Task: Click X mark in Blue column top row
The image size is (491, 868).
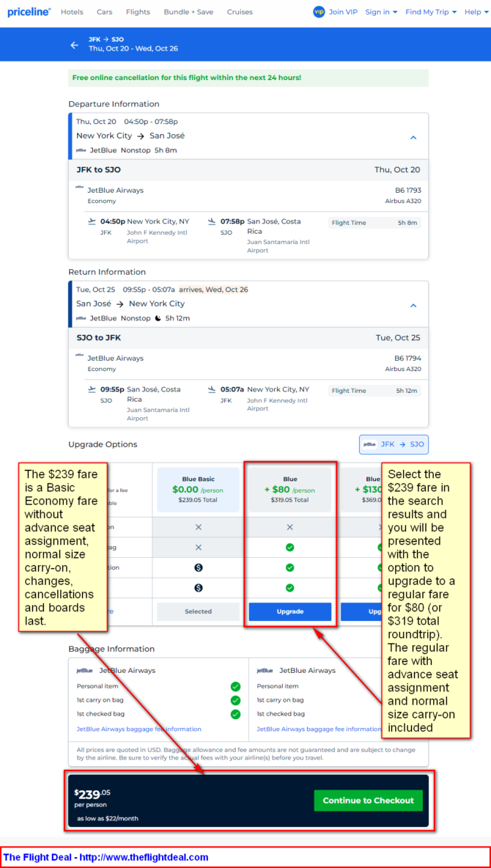Action: [289, 528]
